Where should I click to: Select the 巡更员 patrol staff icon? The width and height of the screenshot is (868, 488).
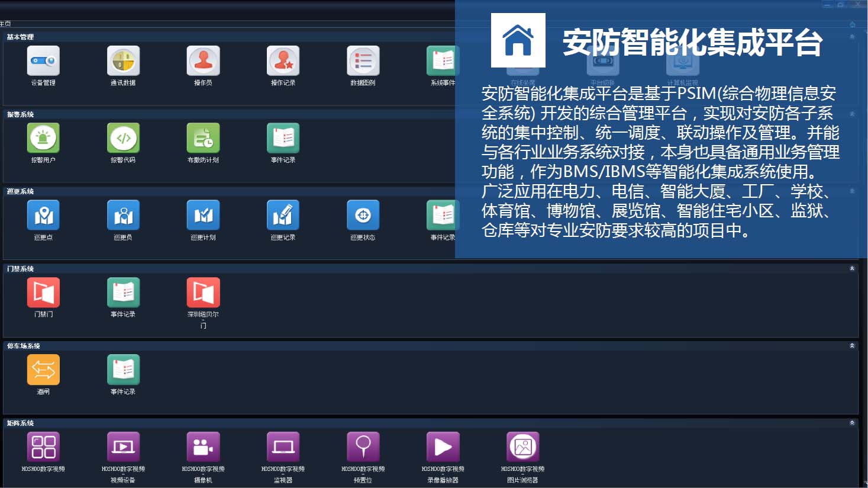pyautogui.click(x=123, y=216)
